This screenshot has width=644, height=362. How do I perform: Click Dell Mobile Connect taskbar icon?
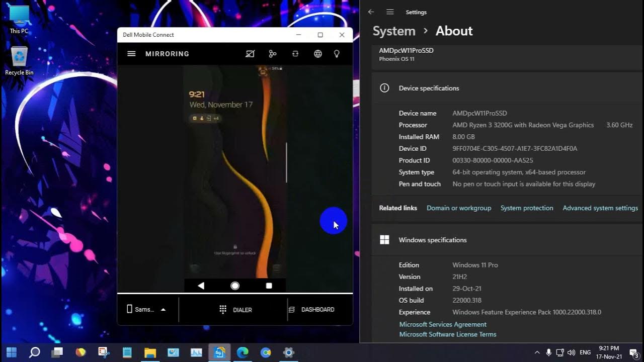click(x=219, y=352)
